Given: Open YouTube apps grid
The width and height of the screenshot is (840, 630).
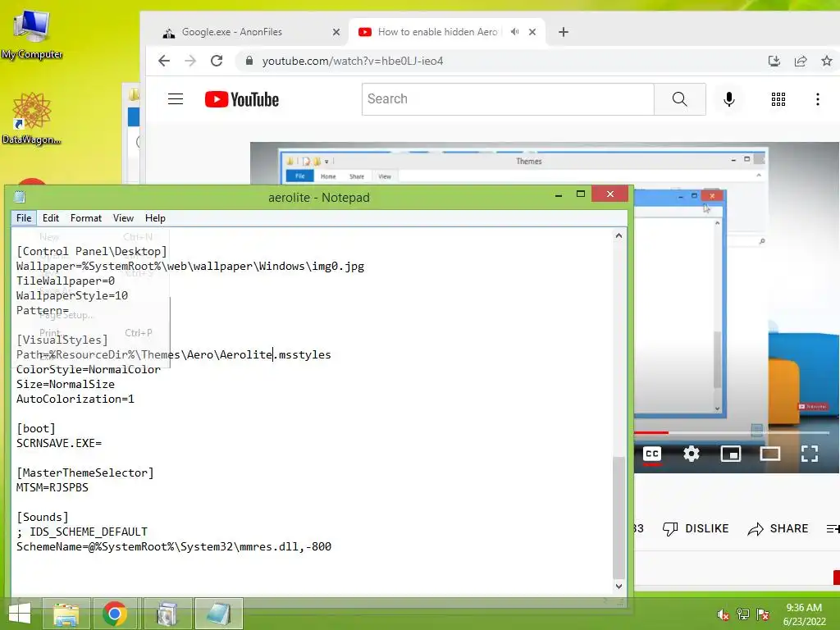Looking at the screenshot, I should 778,99.
